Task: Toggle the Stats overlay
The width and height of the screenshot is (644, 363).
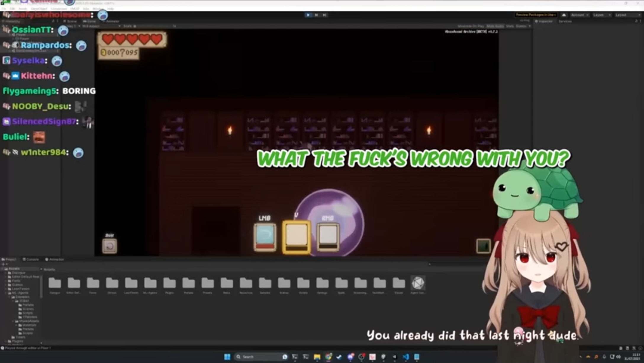Action: pyautogui.click(x=510, y=26)
